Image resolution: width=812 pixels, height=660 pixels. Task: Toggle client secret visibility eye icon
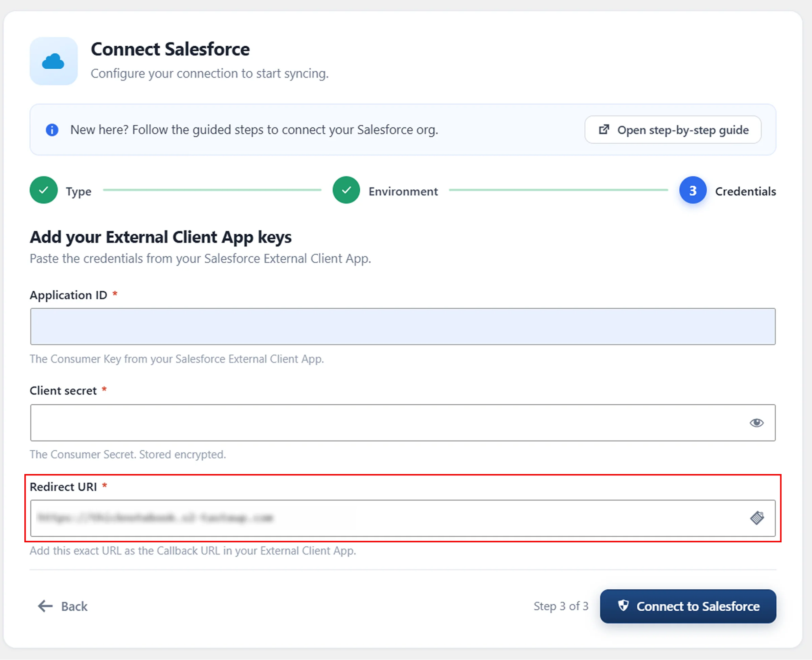pos(757,423)
